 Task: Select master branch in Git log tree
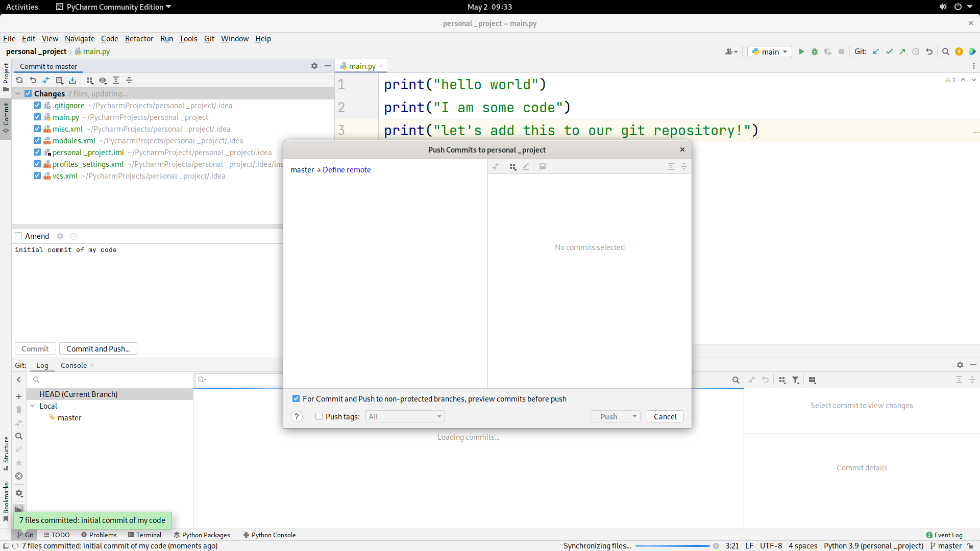69,417
